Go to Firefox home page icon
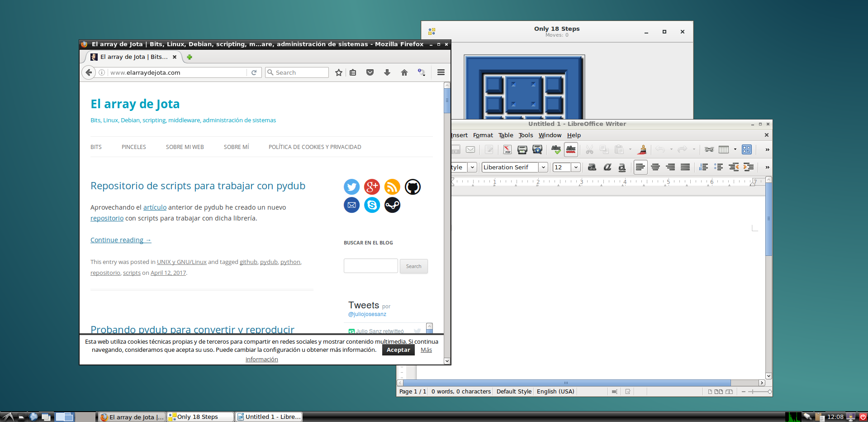The width and height of the screenshot is (868, 422). pos(404,72)
